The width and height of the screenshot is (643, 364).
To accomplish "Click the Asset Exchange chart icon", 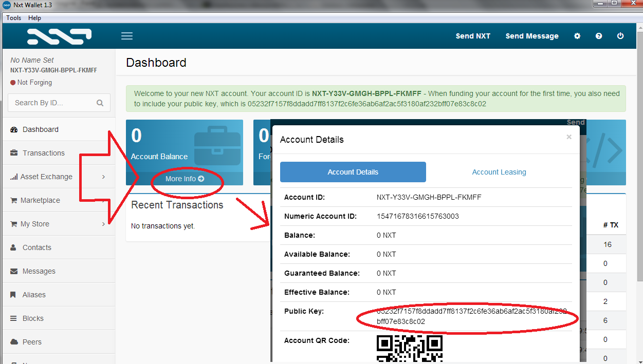I will (x=14, y=177).
